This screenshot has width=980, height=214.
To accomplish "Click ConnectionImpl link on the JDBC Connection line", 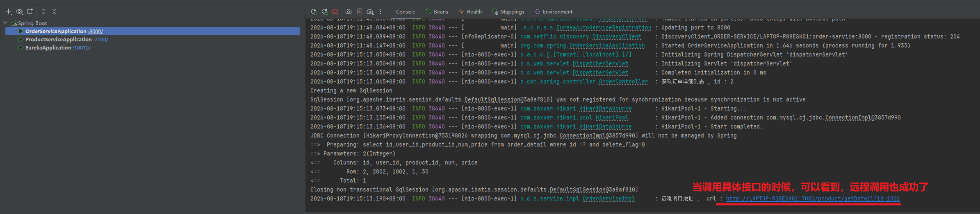I will pyautogui.click(x=582, y=136).
